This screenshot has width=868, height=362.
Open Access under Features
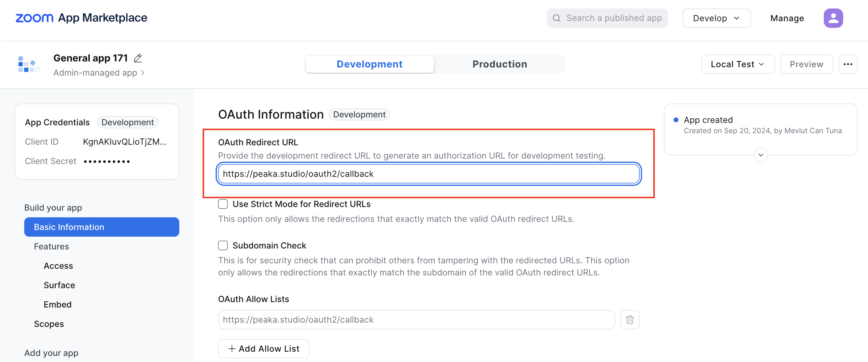point(58,266)
